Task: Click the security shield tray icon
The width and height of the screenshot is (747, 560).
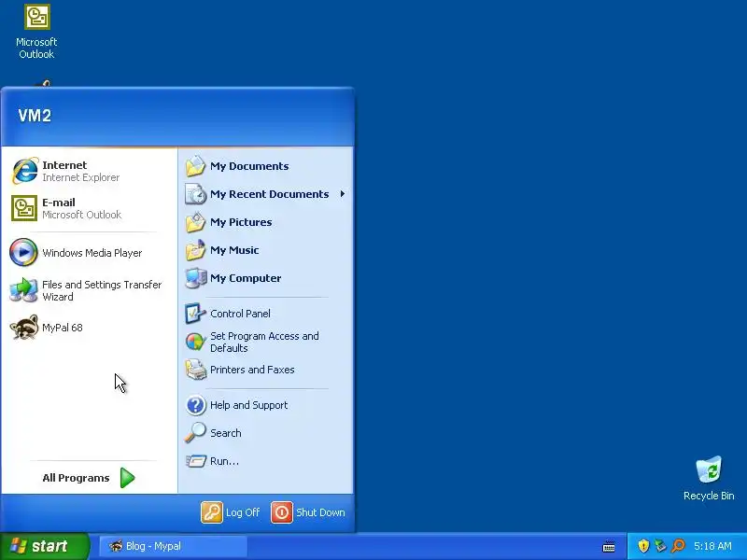Action: tap(643, 546)
